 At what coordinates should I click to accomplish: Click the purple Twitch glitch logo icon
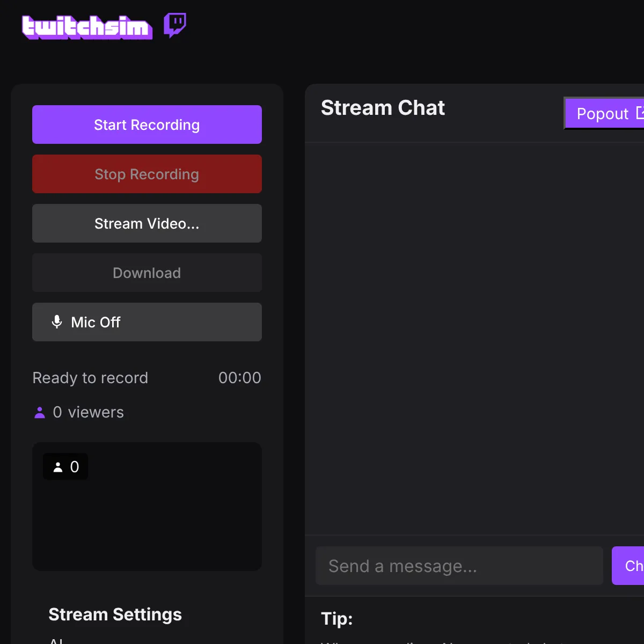pyautogui.click(x=175, y=25)
